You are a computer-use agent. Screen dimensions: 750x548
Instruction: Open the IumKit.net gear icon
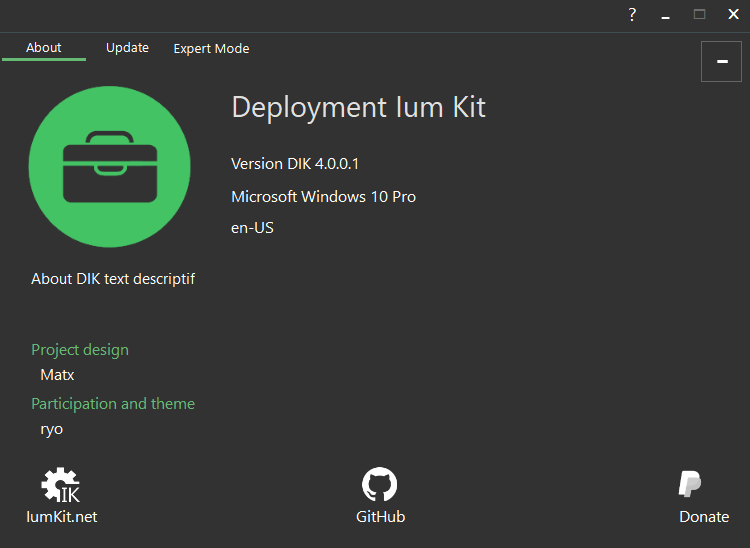(61, 485)
